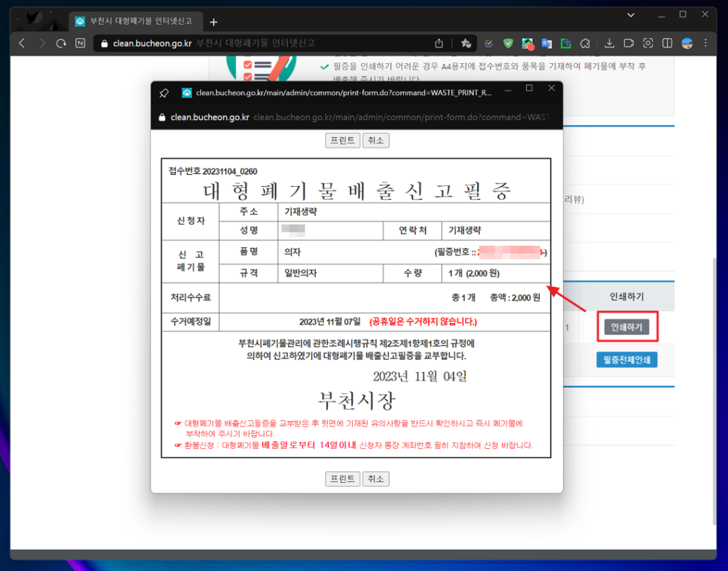
Task: Click the blue 필증전체인쇄 button
Action: [x=627, y=360]
